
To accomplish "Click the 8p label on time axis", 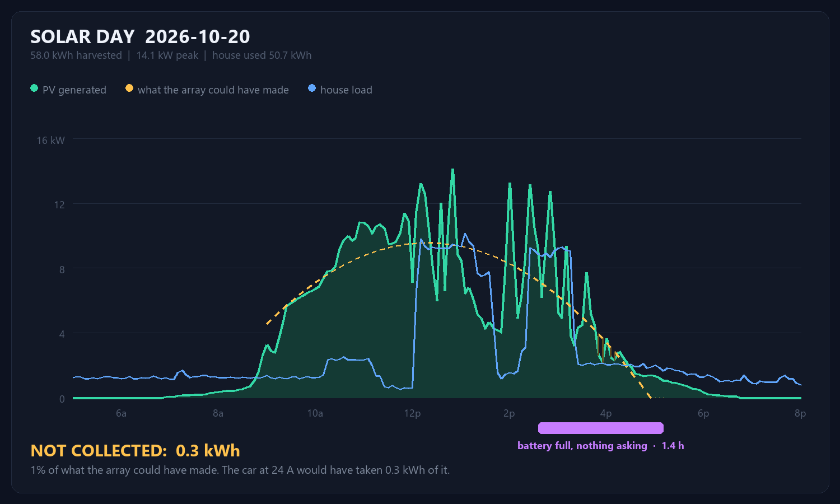I will point(800,413).
